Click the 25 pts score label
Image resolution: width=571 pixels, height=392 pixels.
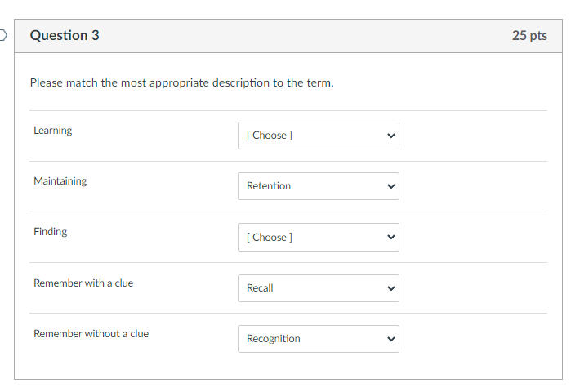click(529, 36)
